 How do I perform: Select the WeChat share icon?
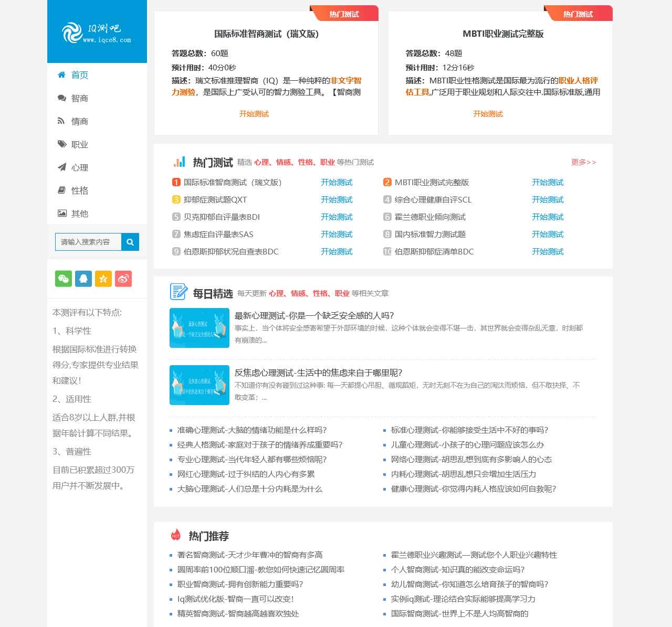tap(64, 279)
